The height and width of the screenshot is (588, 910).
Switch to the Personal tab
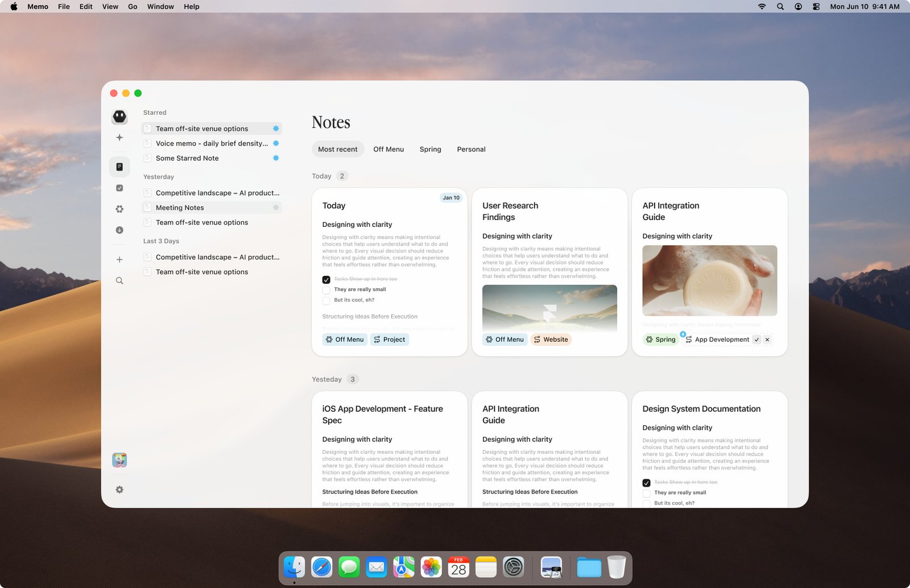(x=471, y=149)
